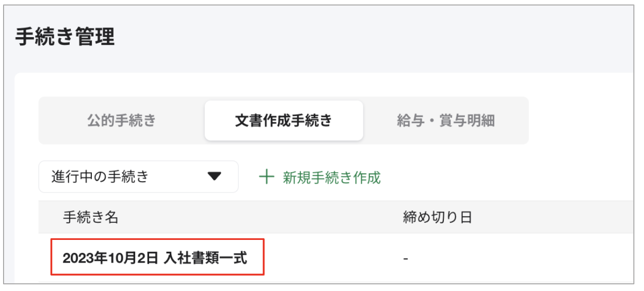Sort by the 手続き名 column header
This screenshot has height=291, width=644.
click(x=90, y=217)
